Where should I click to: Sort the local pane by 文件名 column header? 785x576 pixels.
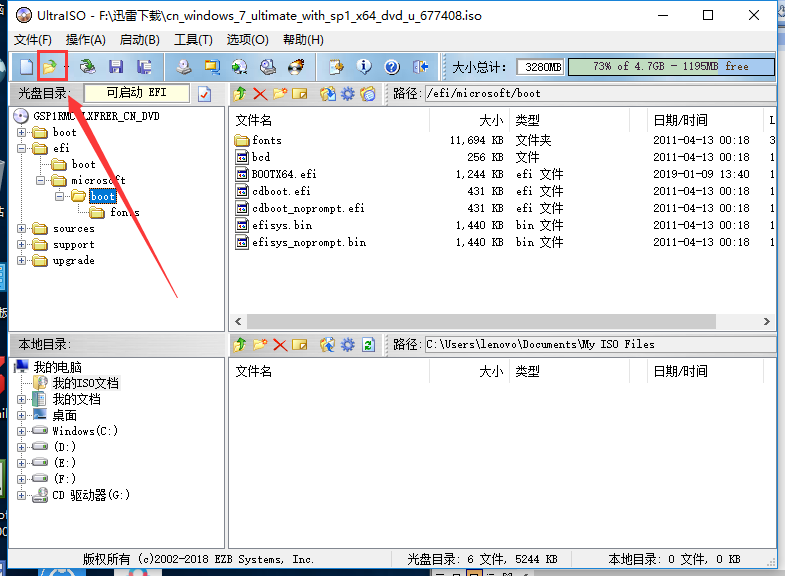click(x=329, y=371)
